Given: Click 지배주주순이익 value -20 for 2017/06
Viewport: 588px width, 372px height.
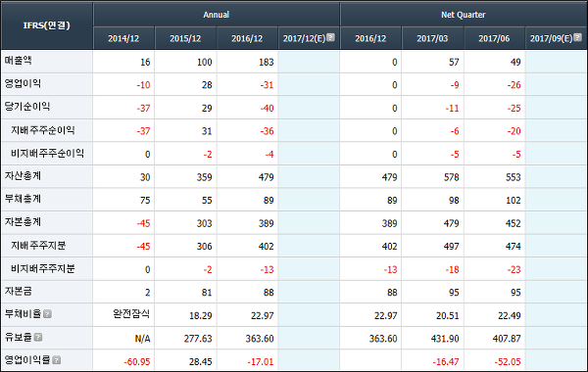Looking at the screenshot, I should click(x=514, y=131).
